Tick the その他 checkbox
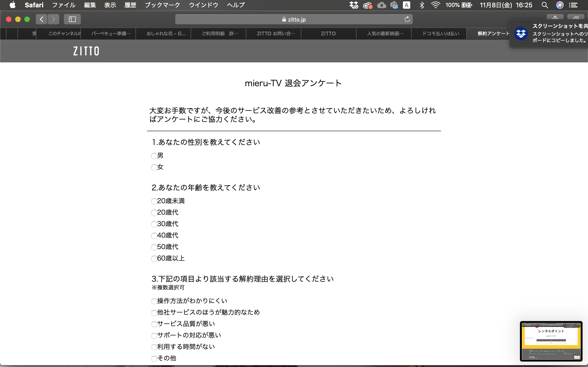Image resolution: width=588 pixels, height=367 pixels. tap(154, 359)
